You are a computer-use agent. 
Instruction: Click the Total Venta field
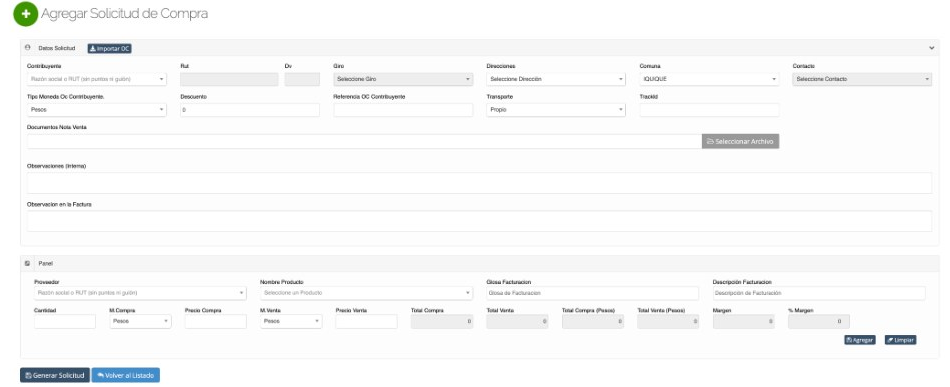pyautogui.click(x=517, y=322)
